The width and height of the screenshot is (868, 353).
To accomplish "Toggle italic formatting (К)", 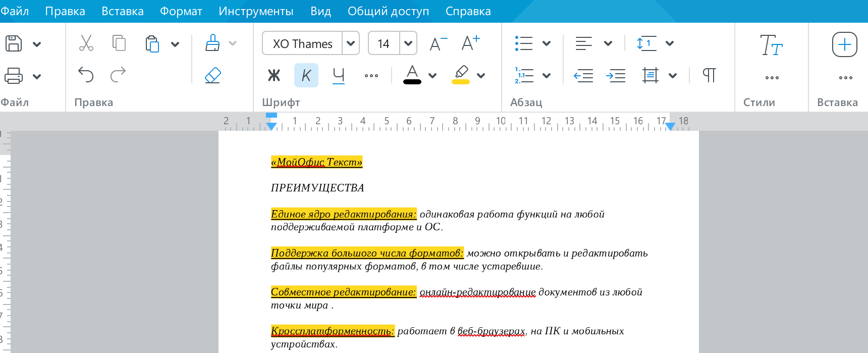I will tap(306, 75).
